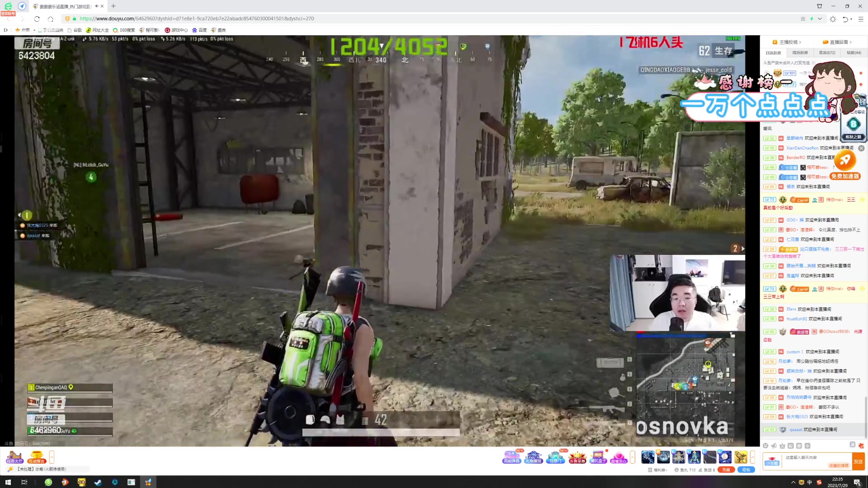The height and width of the screenshot is (488, 868).
Task: Toggle the bookmarks sidebar panel icon
Action: [x=5, y=30]
